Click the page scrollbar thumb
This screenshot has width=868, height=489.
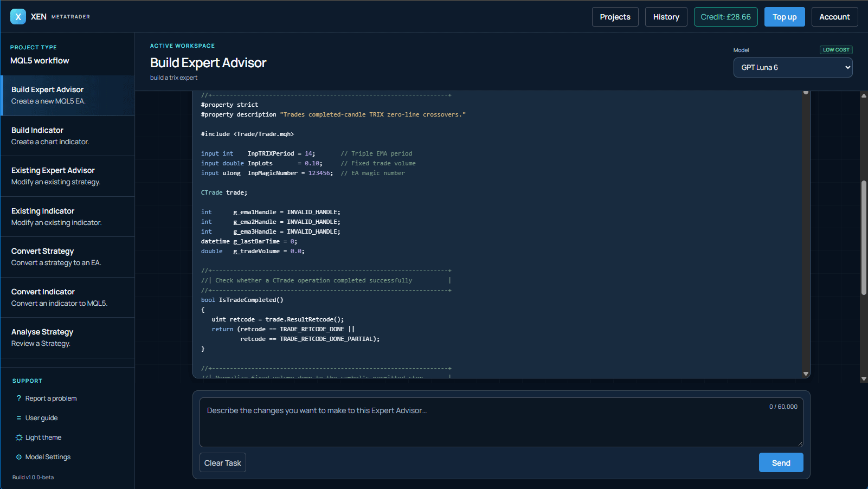[864, 237]
